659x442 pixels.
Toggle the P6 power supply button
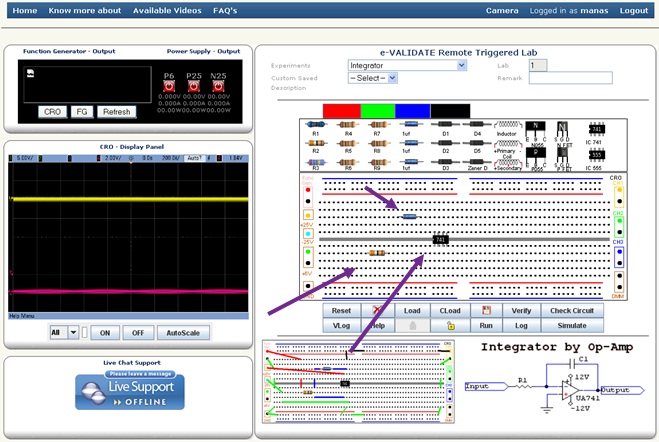click(x=169, y=86)
